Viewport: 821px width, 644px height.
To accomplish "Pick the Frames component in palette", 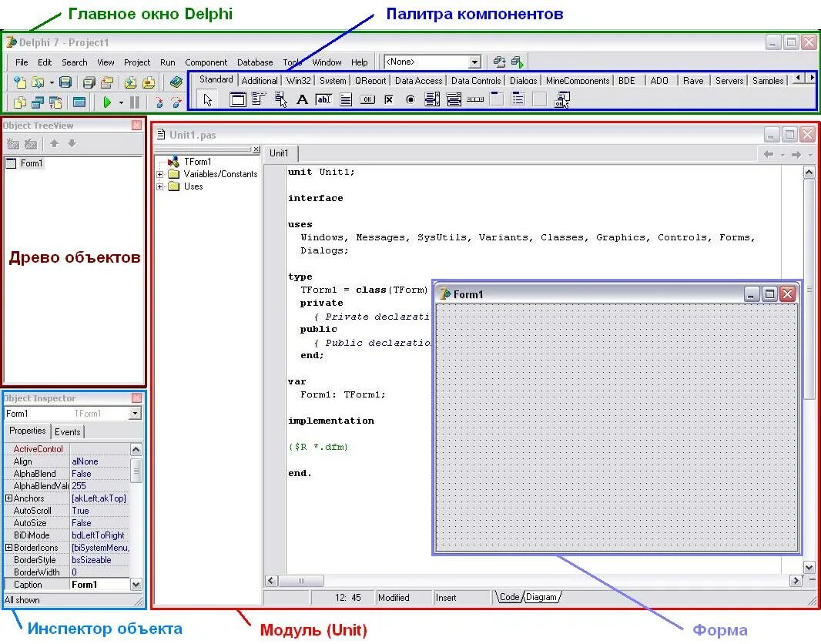I will tap(238, 99).
